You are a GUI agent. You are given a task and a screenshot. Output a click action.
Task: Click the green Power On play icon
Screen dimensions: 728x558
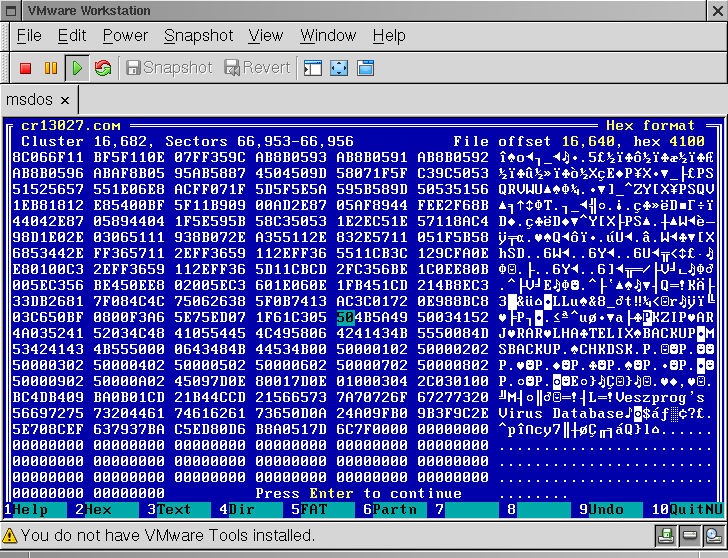click(77, 68)
